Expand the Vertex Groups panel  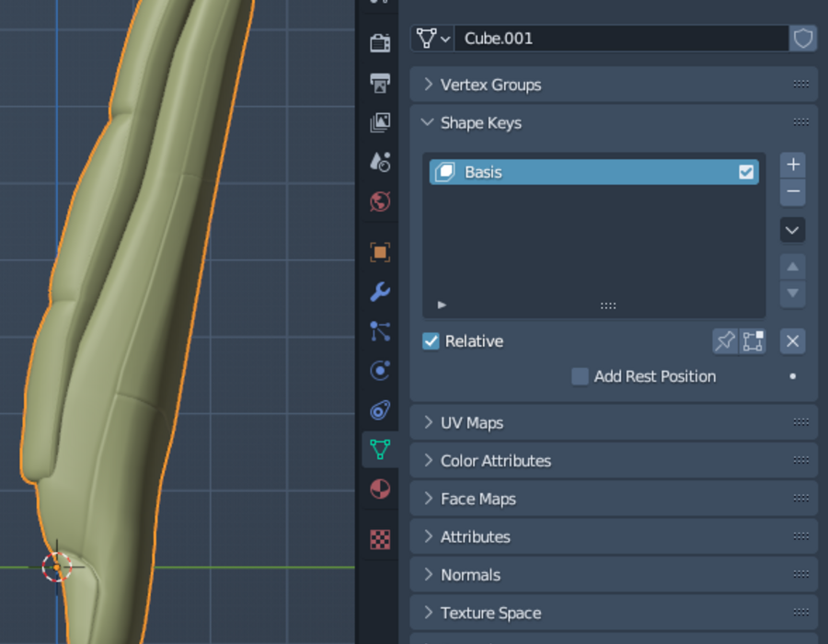[614, 85]
